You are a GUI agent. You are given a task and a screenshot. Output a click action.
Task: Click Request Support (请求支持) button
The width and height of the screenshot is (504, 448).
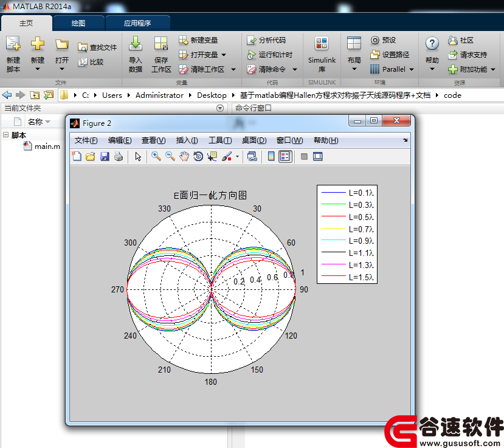(468, 55)
